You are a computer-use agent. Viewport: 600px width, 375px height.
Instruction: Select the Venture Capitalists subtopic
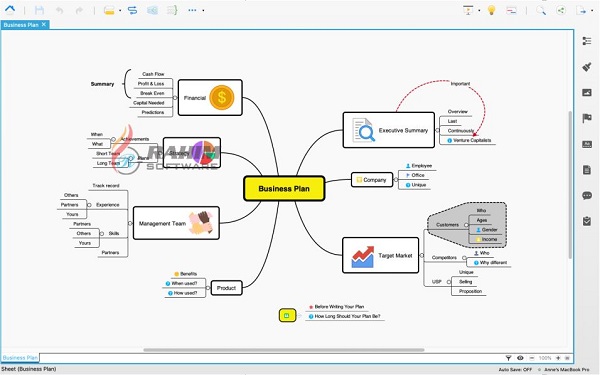tap(469, 140)
